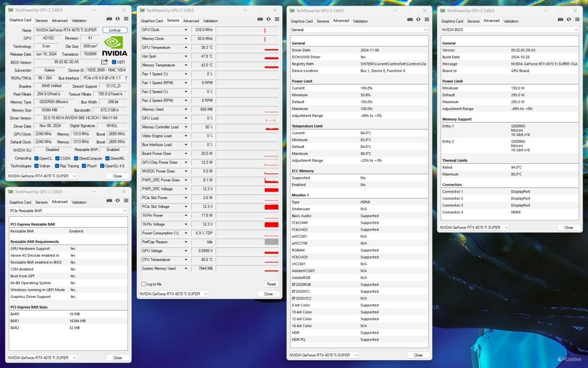Click Close button in Sensors window
The height and width of the screenshot is (368, 588).
click(x=268, y=294)
